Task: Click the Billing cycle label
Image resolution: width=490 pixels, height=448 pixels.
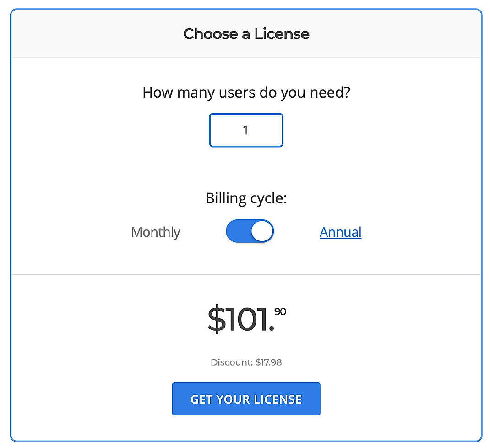Action: tap(246, 198)
